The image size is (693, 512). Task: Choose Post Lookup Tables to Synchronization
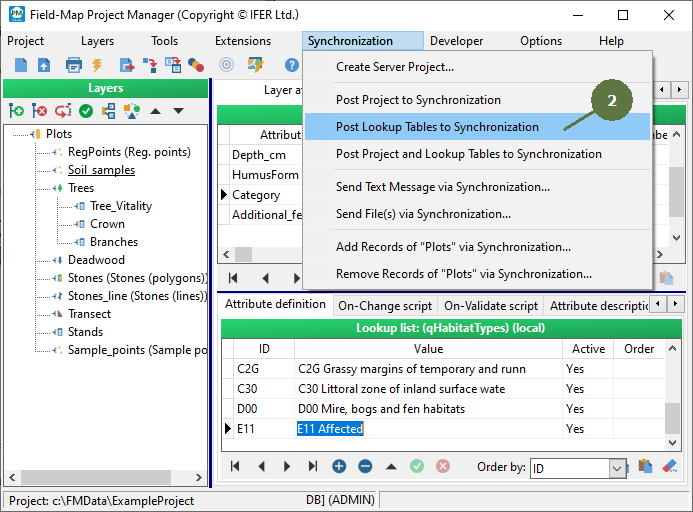point(477,127)
